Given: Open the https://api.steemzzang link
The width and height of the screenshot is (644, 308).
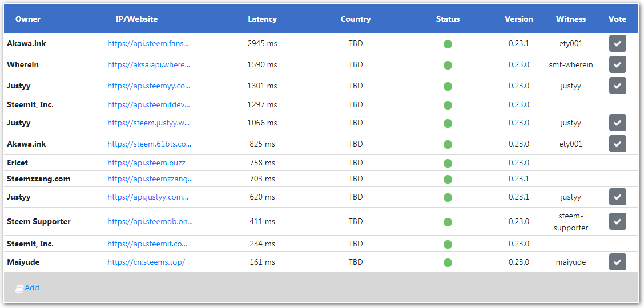Looking at the screenshot, I should click(150, 179).
